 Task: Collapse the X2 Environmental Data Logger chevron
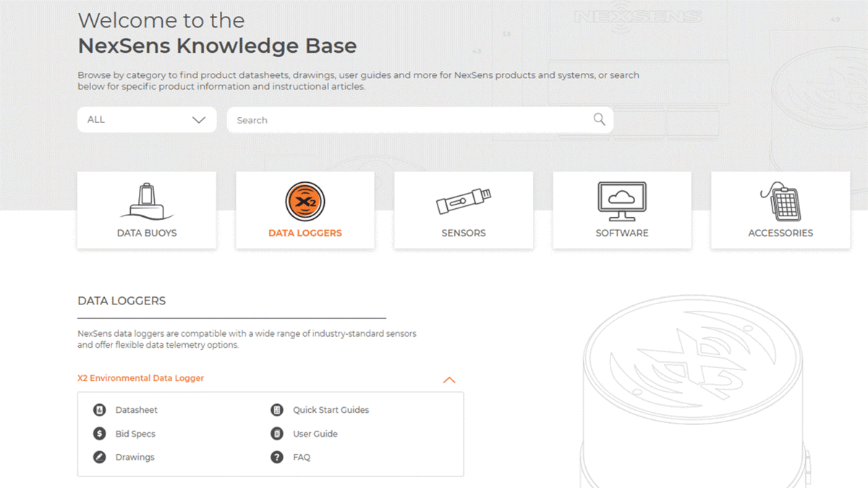(449, 380)
